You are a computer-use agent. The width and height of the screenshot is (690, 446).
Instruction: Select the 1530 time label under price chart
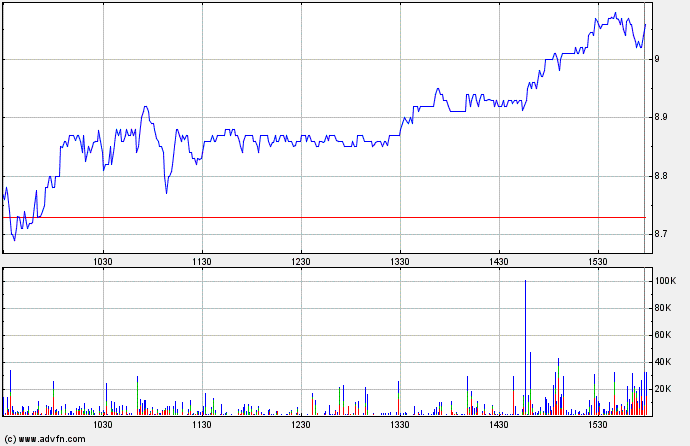point(598,262)
